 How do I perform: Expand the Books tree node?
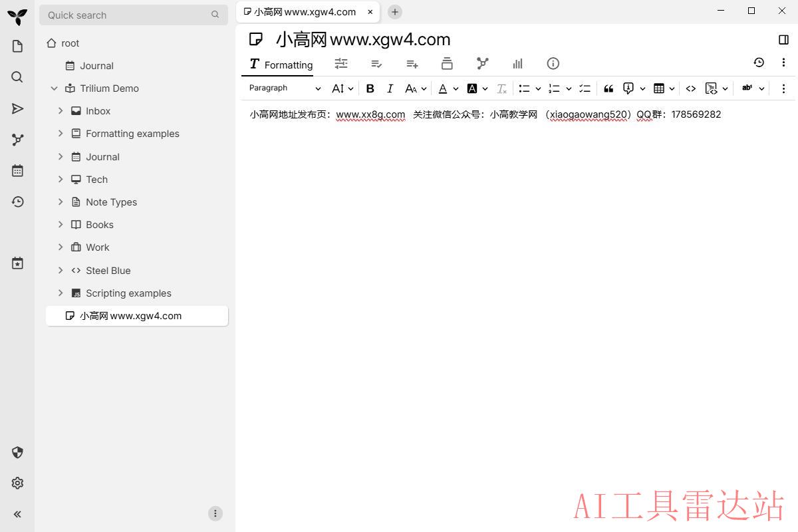tap(61, 225)
